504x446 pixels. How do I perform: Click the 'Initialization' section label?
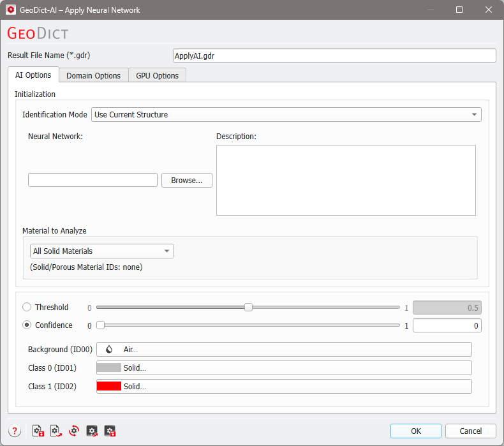[x=35, y=94]
